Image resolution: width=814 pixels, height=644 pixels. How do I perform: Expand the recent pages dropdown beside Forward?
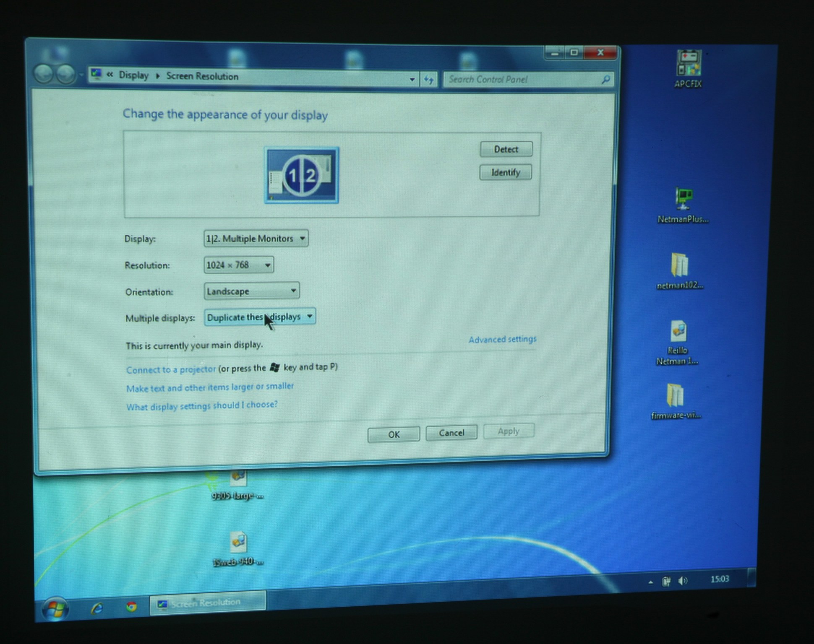81,75
